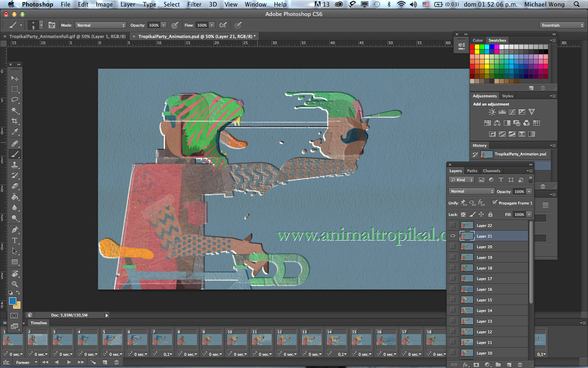The height and width of the screenshot is (368, 588).
Task: Delete selected frame in Timeline
Action: [116, 362]
